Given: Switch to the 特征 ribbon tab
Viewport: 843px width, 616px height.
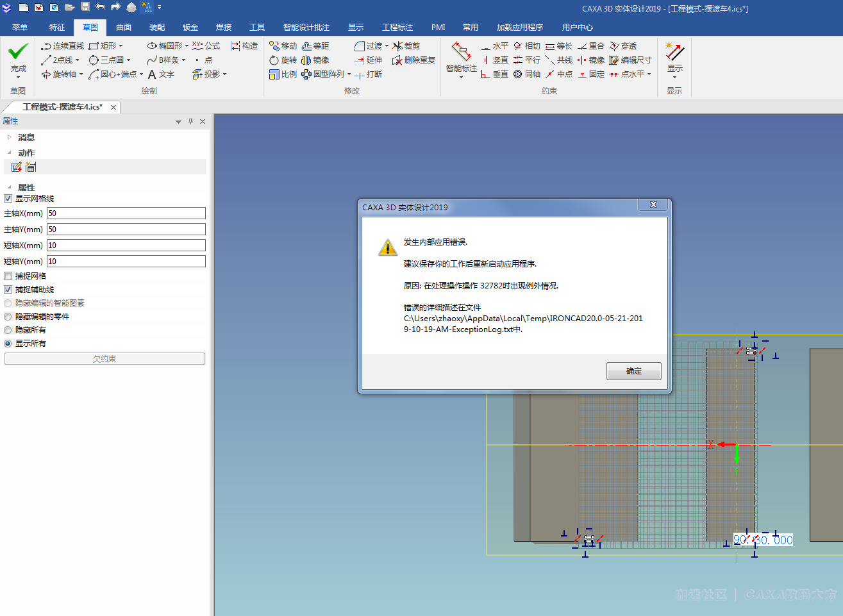Looking at the screenshot, I should (57, 28).
